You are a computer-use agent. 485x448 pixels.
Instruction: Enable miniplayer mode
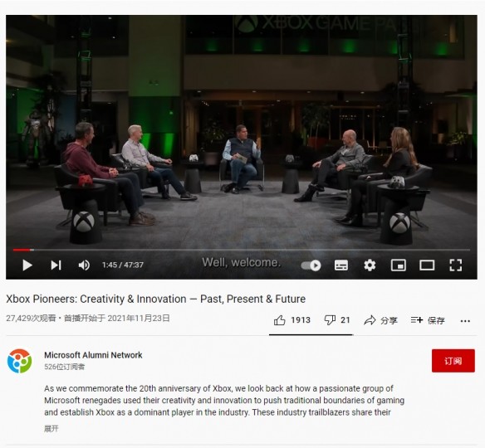click(x=399, y=265)
